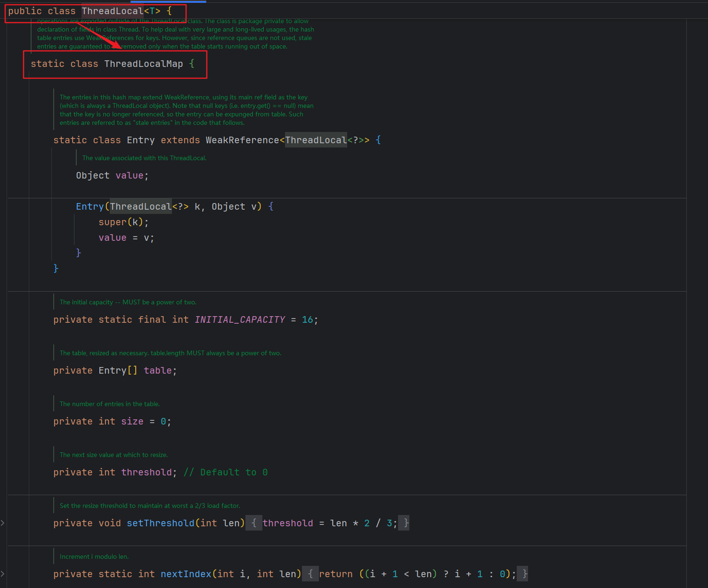The width and height of the screenshot is (708, 588).
Task: Expand the folded setThreshold method via gutter arrow
Action: [3, 523]
